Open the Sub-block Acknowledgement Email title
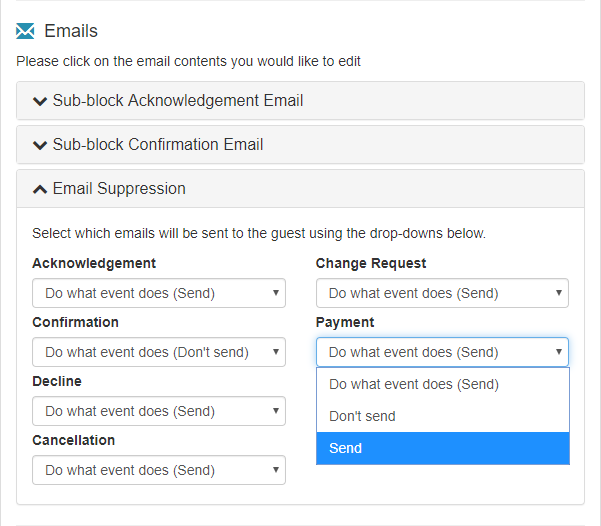 (x=178, y=101)
